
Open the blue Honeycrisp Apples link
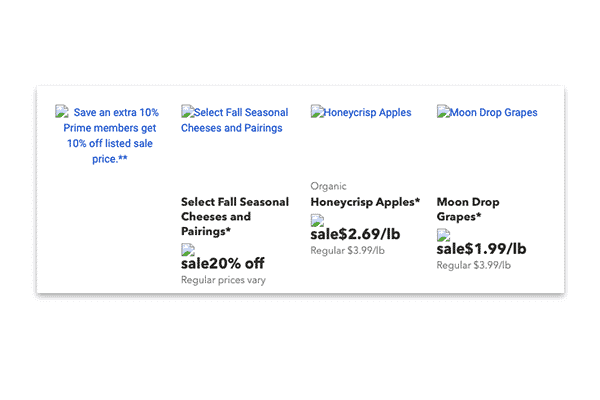coord(367,113)
